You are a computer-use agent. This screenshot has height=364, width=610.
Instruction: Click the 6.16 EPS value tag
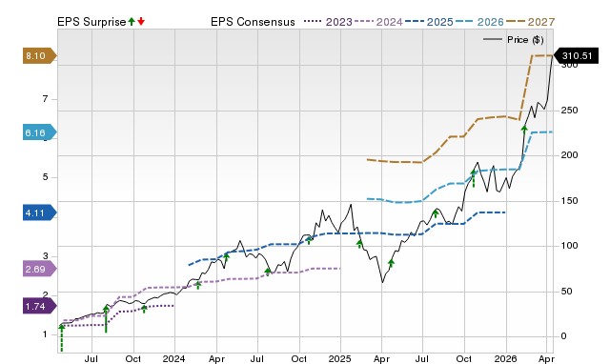point(39,133)
